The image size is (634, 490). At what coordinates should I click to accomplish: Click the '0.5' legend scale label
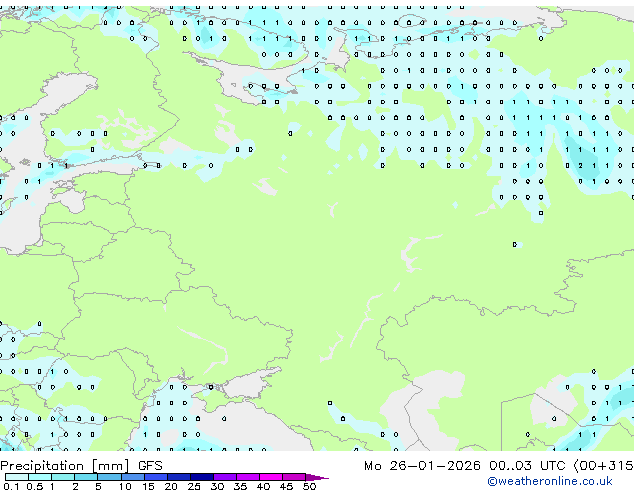pyautogui.click(x=35, y=486)
